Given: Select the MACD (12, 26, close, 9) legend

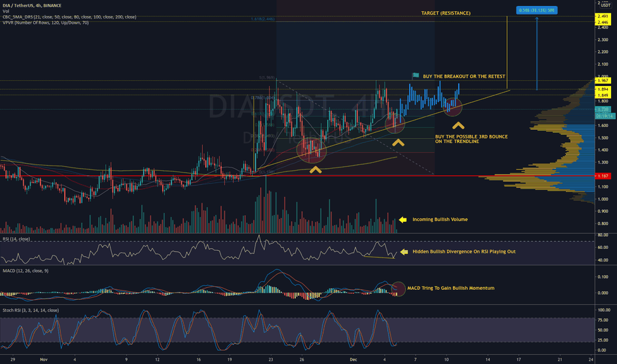Looking at the screenshot, I should pos(26,271).
